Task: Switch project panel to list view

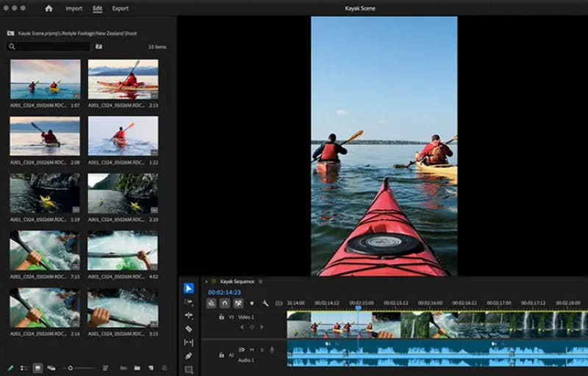Action: 24,368
